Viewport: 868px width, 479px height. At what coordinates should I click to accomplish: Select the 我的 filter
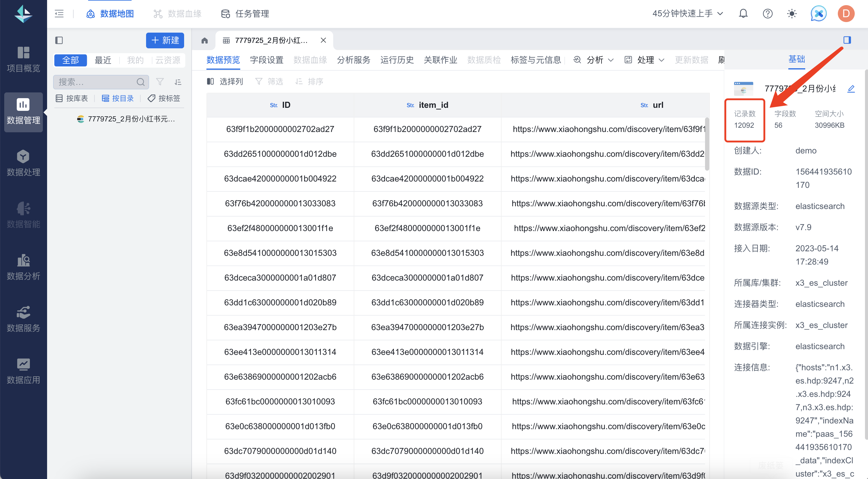pos(135,60)
